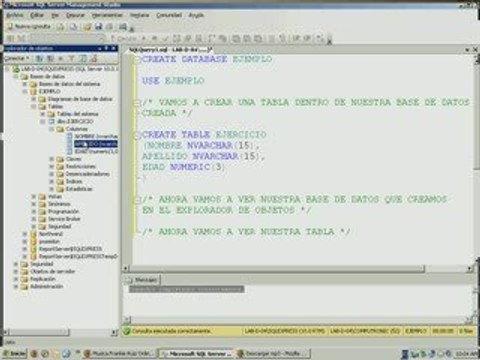Click the CREATE TABLE EJERCICIO code line
480x360 pixels.
coord(204,135)
